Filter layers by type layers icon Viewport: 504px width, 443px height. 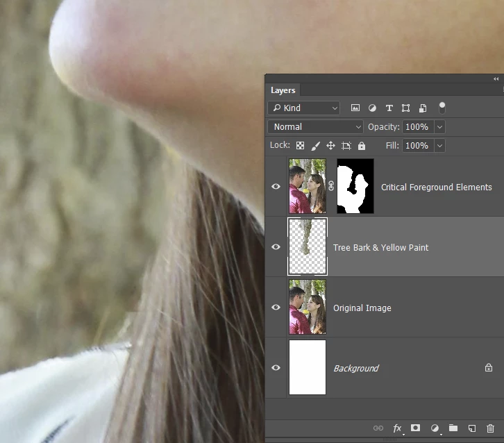tap(389, 108)
